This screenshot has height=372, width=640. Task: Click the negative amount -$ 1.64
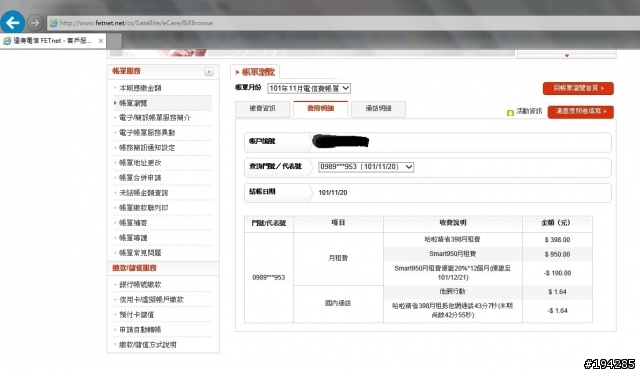[557, 311]
